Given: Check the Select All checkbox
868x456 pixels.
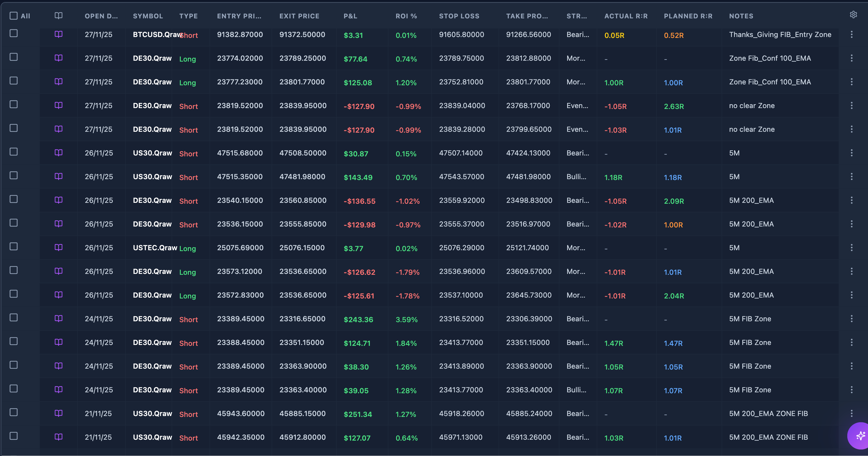Looking at the screenshot, I should pyautogui.click(x=14, y=15).
